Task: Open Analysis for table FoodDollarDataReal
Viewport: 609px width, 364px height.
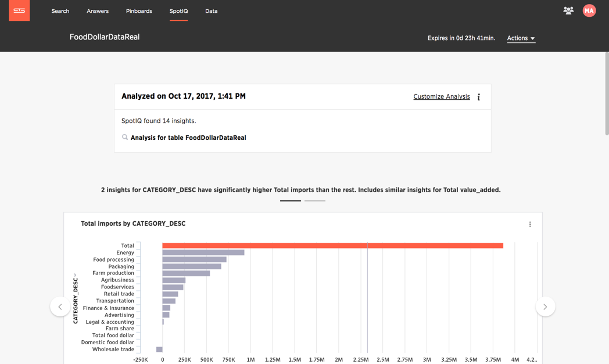Action: (x=188, y=138)
